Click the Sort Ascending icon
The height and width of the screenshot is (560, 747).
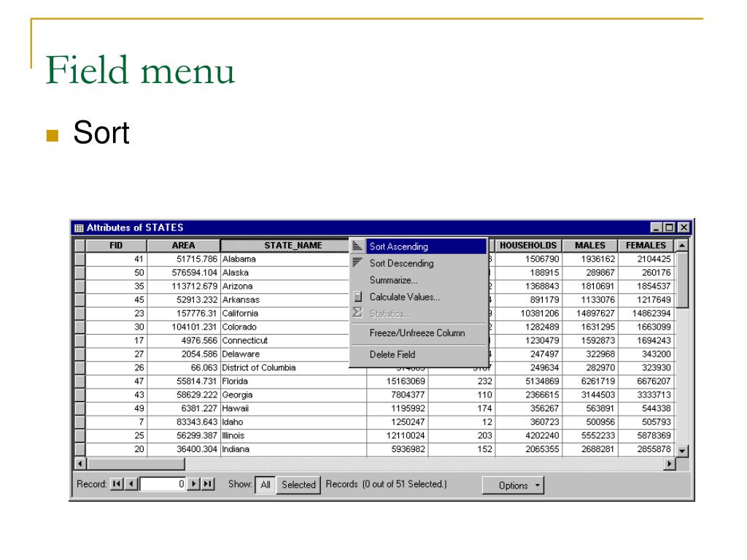point(357,246)
